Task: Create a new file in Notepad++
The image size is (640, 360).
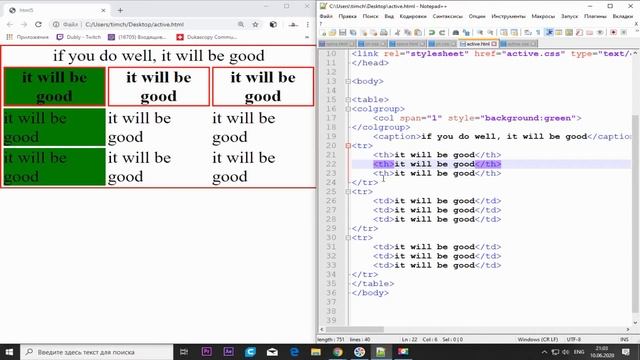Action: click(322, 33)
